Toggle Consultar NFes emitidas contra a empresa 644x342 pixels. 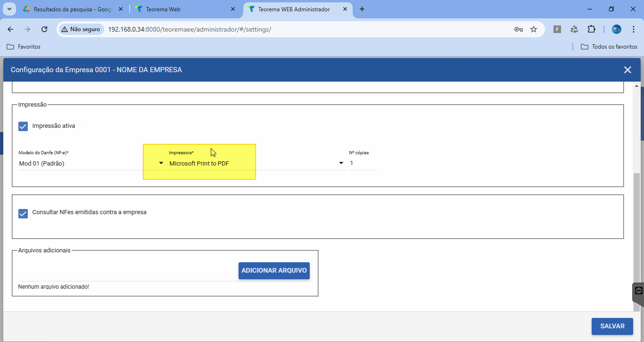[x=23, y=214]
